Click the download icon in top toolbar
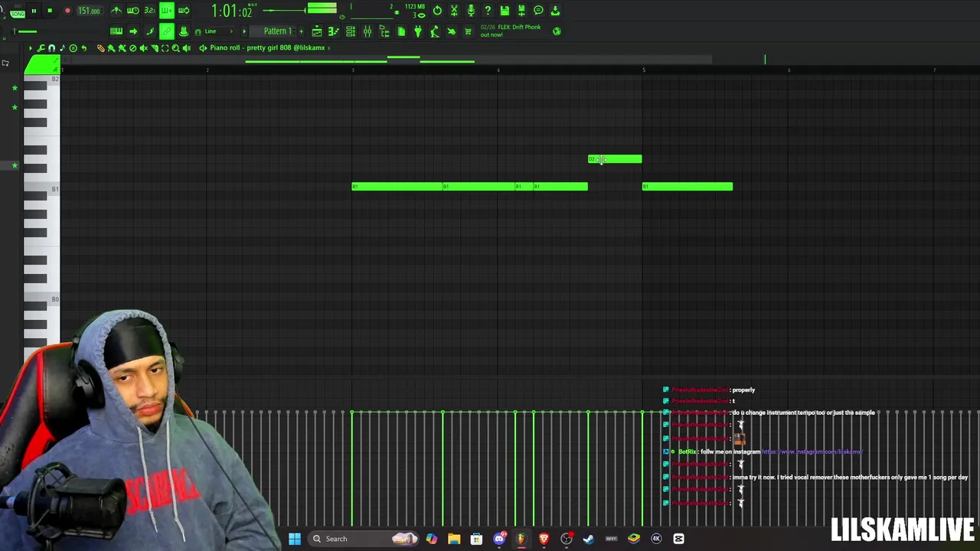The image size is (980, 551). pyautogui.click(x=555, y=11)
